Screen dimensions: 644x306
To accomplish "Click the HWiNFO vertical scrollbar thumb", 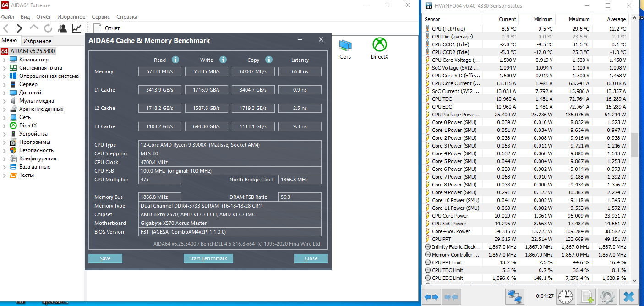I will [634, 145].
